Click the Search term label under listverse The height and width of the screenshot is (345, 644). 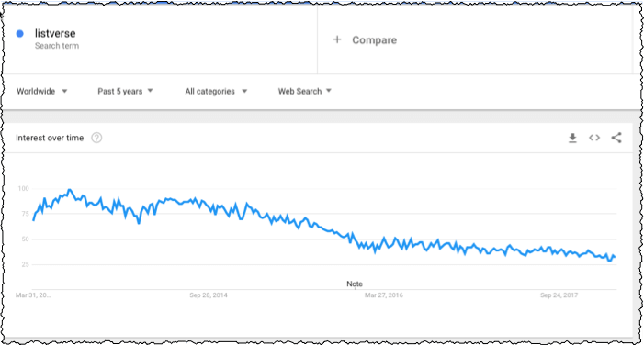point(57,46)
